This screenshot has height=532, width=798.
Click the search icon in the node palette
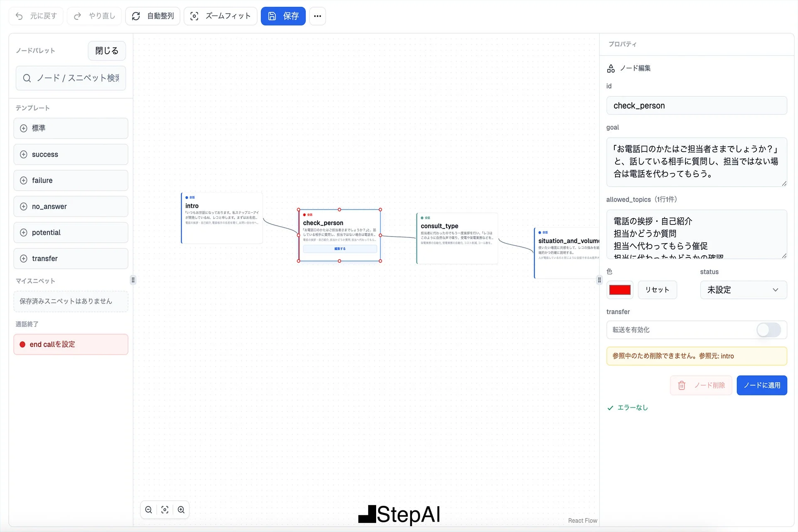click(x=27, y=78)
